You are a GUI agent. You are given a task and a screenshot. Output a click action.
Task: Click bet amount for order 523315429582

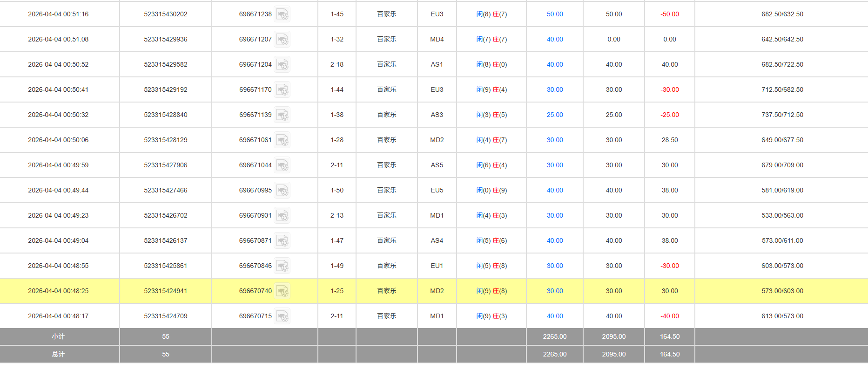coord(554,65)
